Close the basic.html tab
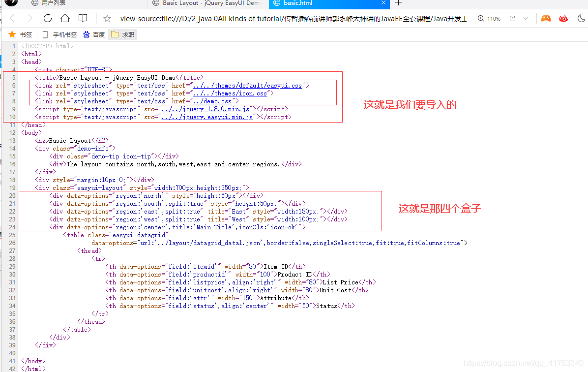 pyautogui.click(x=383, y=2)
